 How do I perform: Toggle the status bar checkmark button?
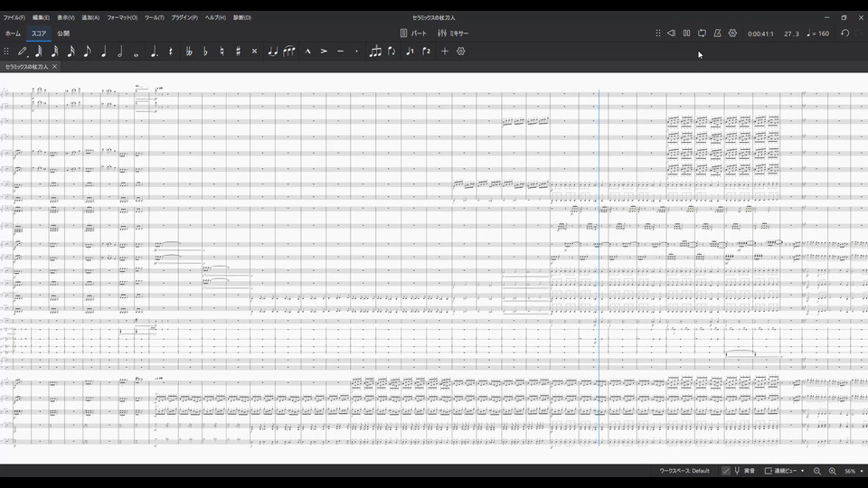pos(726,471)
